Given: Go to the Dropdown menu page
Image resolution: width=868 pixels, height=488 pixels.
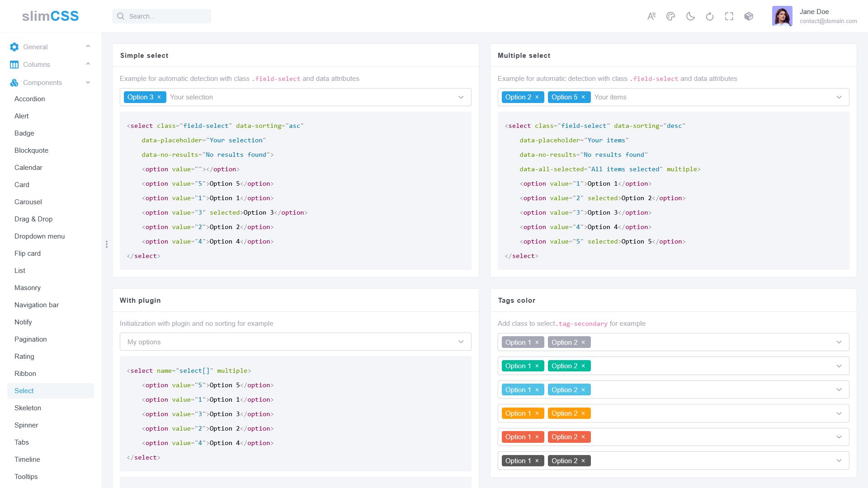Looking at the screenshot, I should tap(39, 236).
